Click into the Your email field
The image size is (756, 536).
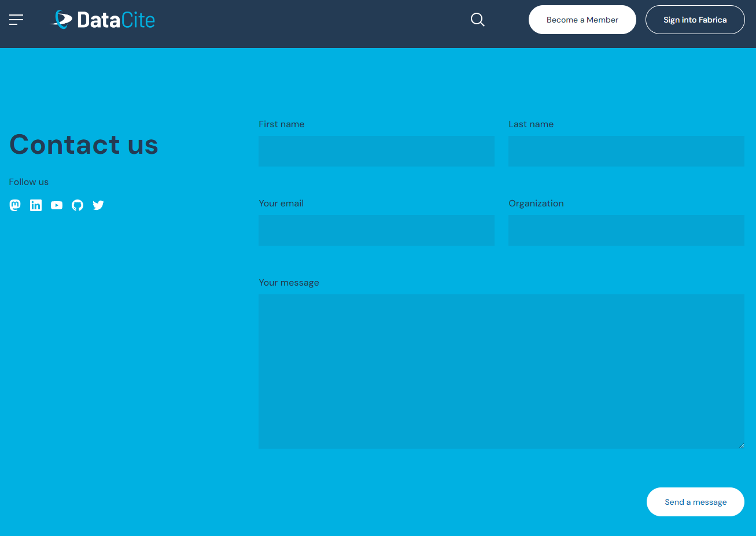[376, 230]
